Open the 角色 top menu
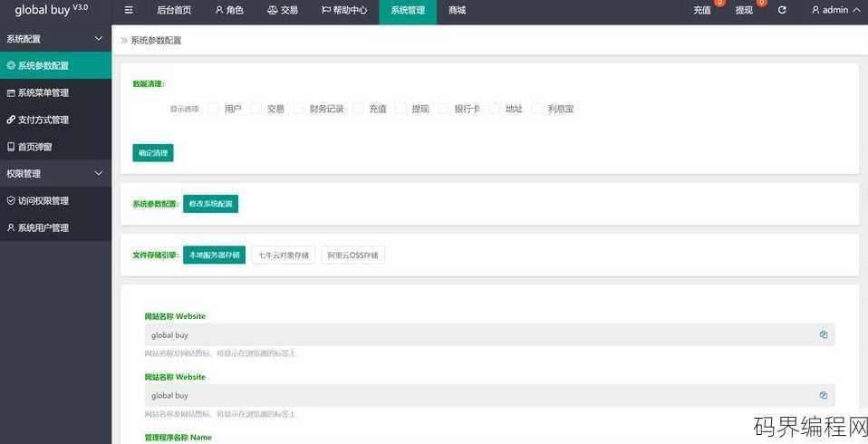 pos(229,10)
